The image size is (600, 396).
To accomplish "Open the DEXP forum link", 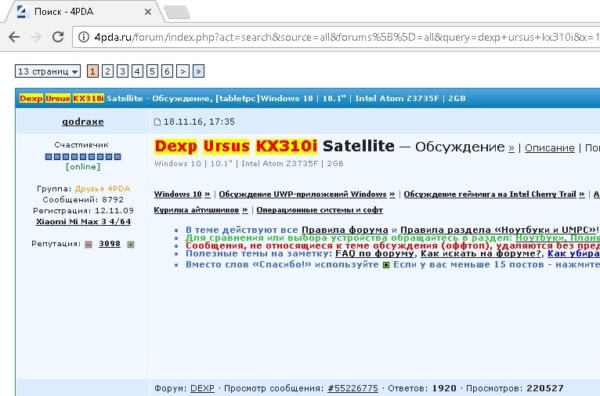I will [202, 388].
